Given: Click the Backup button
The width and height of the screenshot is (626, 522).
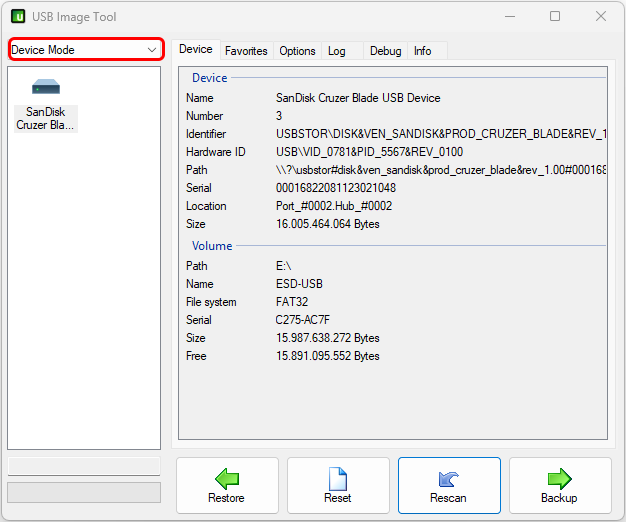Looking at the screenshot, I should click(560, 485).
